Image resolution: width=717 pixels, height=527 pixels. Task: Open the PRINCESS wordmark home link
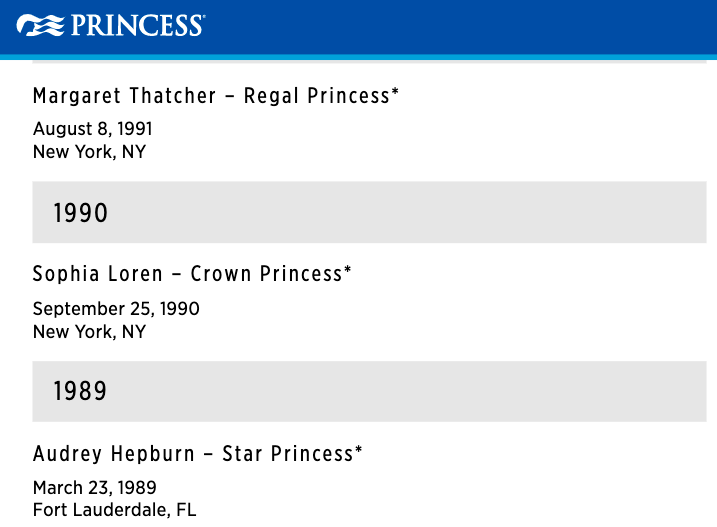click(x=137, y=25)
